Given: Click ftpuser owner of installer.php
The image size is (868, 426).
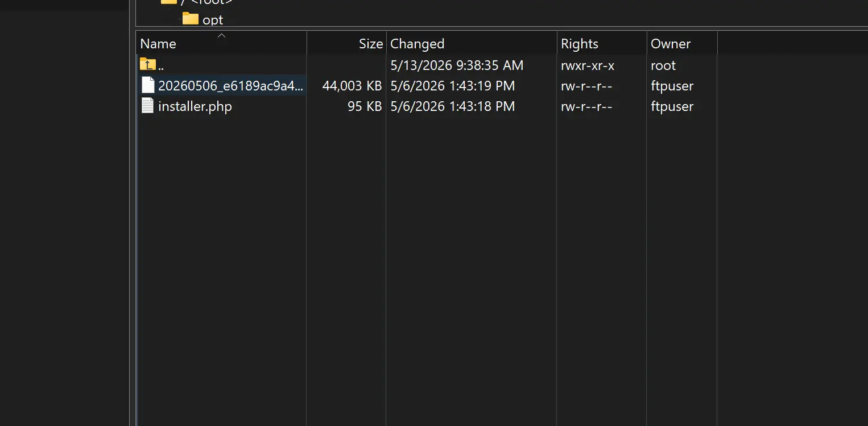Looking at the screenshot, I should point(672,106).
